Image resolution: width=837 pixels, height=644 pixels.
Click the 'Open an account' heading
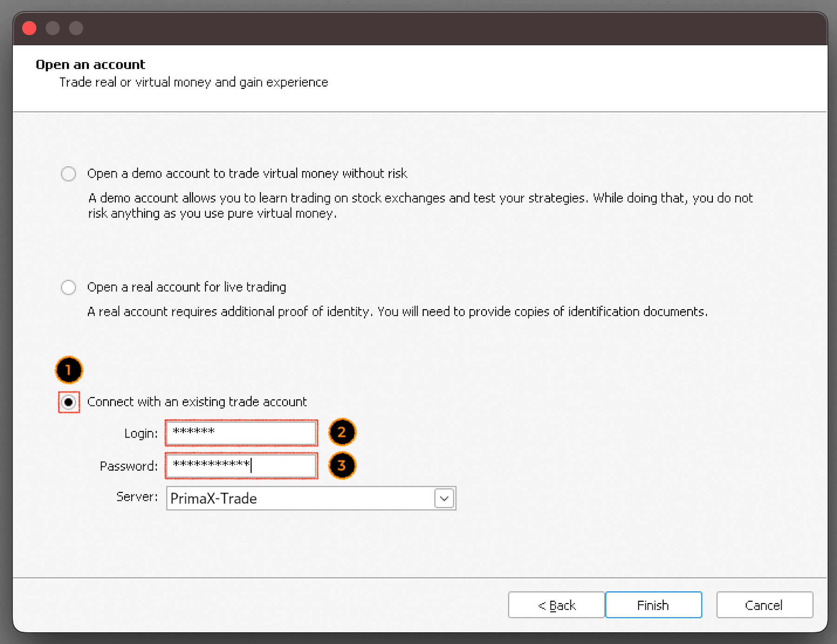[x=91, y=65]
